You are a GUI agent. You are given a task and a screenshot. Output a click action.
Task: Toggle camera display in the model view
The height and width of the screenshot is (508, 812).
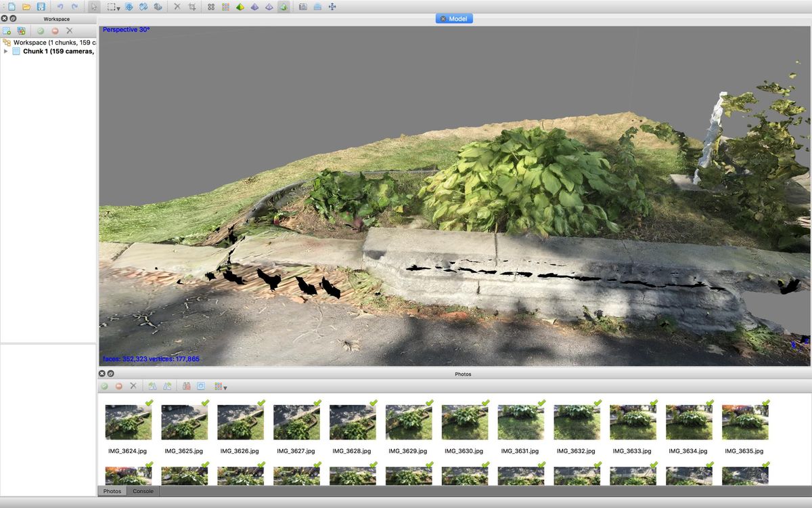pos(302,6)
